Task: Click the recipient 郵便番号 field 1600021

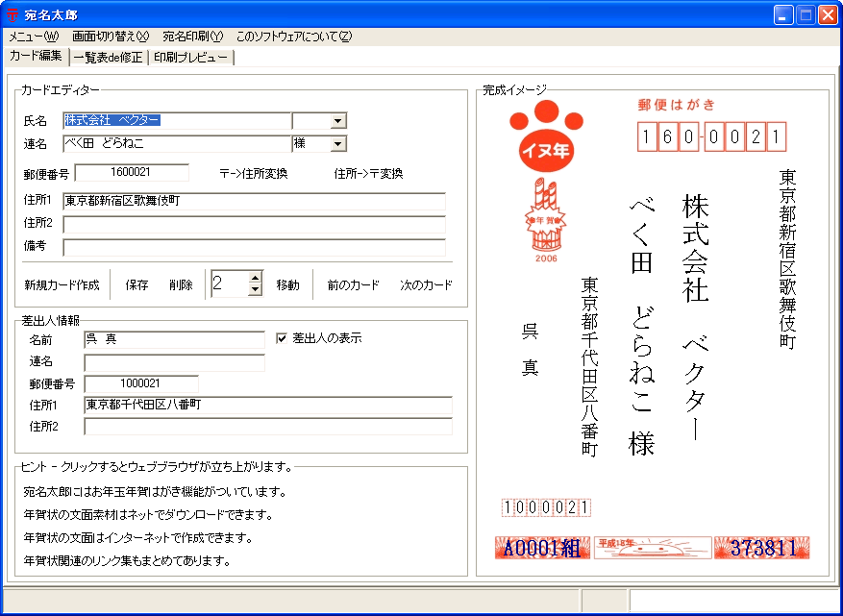Action: coord(132,173)
